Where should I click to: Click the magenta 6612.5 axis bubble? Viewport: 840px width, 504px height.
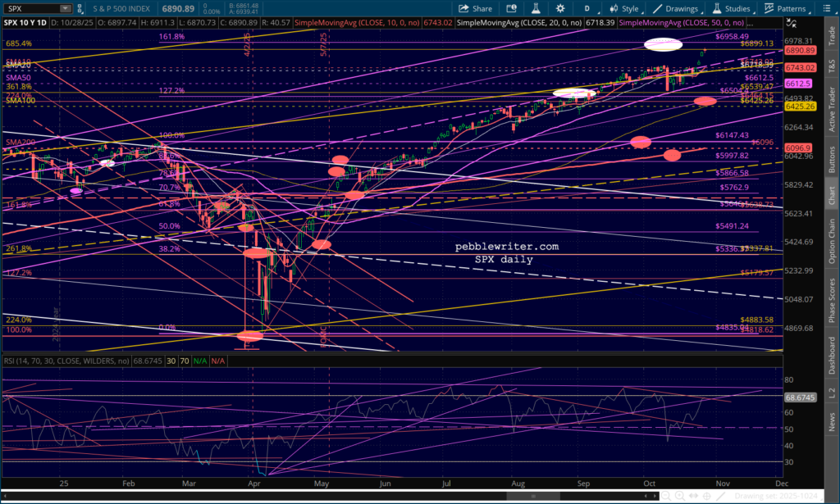[x=798, y=84]
